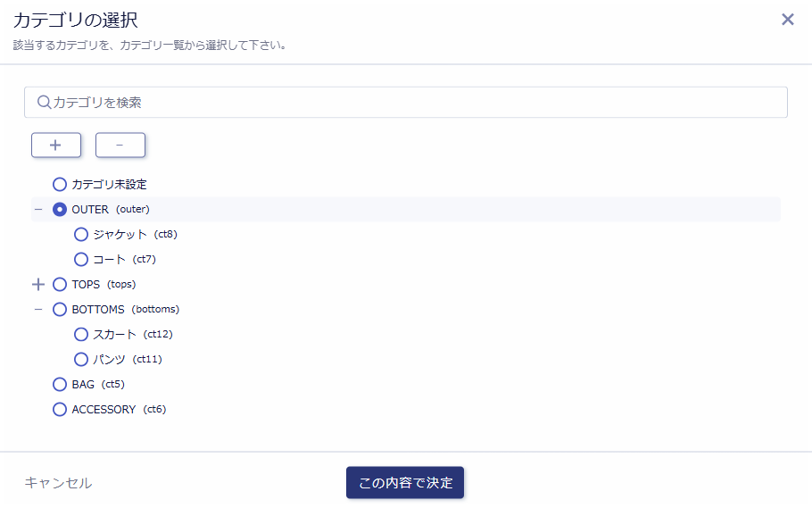Pick the スカート radio option
This screenshot has width=812, height=508.
click(81, 335)
